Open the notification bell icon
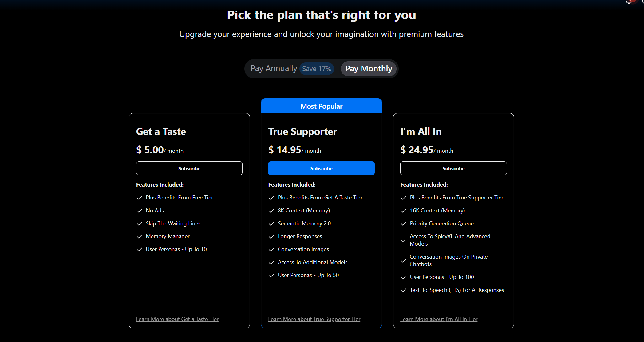 [629, 2]
